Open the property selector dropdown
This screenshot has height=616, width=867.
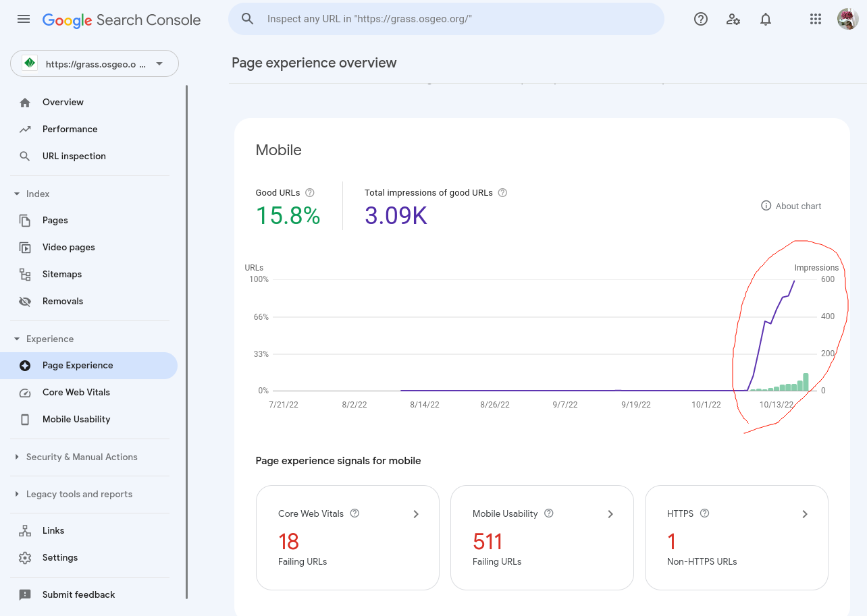click(x=95, y=63)
